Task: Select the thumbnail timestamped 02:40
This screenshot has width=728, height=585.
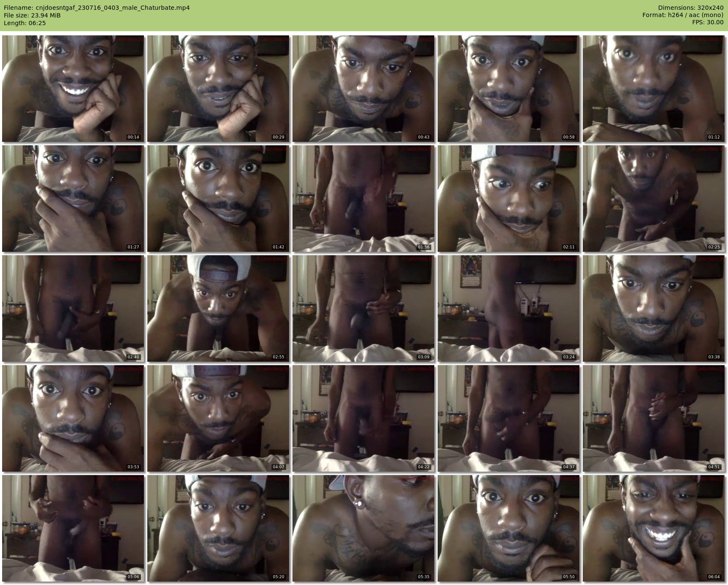Action: (x=73, y=308)
